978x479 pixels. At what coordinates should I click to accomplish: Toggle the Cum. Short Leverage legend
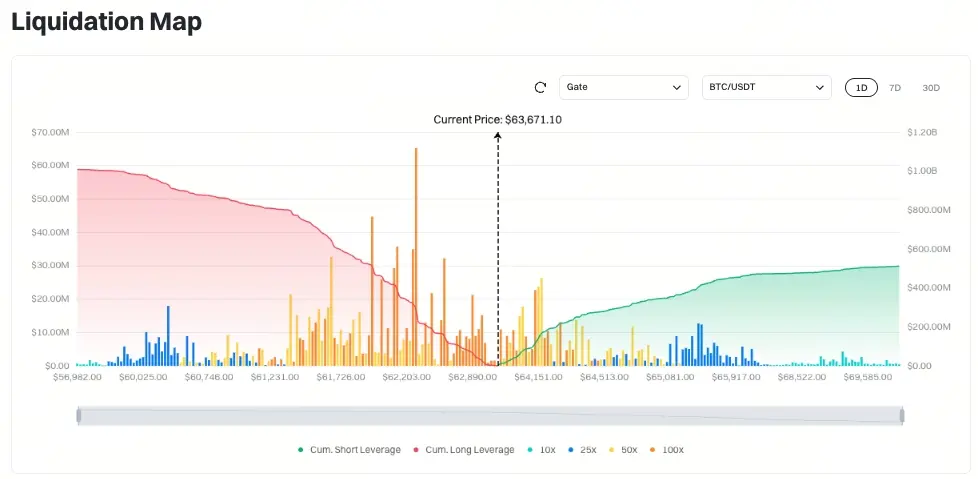point(349,450)
